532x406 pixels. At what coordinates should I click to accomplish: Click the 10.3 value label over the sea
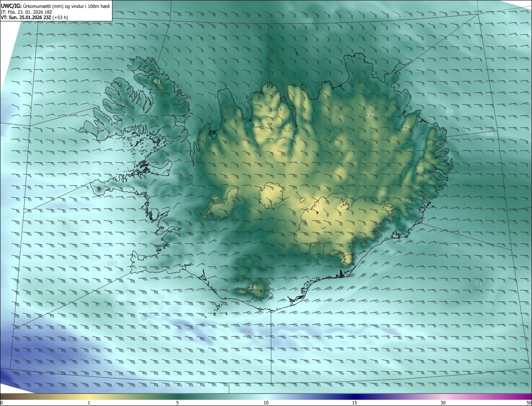click(x=112, y=264)
